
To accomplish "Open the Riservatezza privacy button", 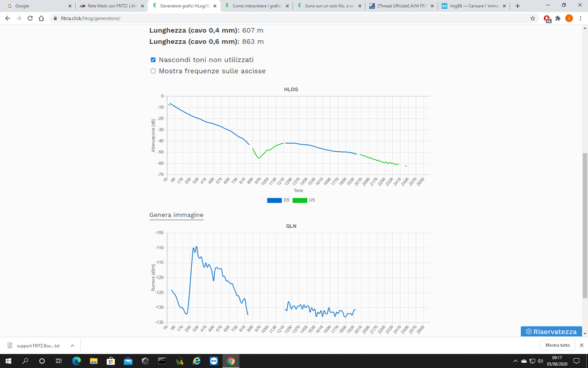I will [x=551, y=332].
